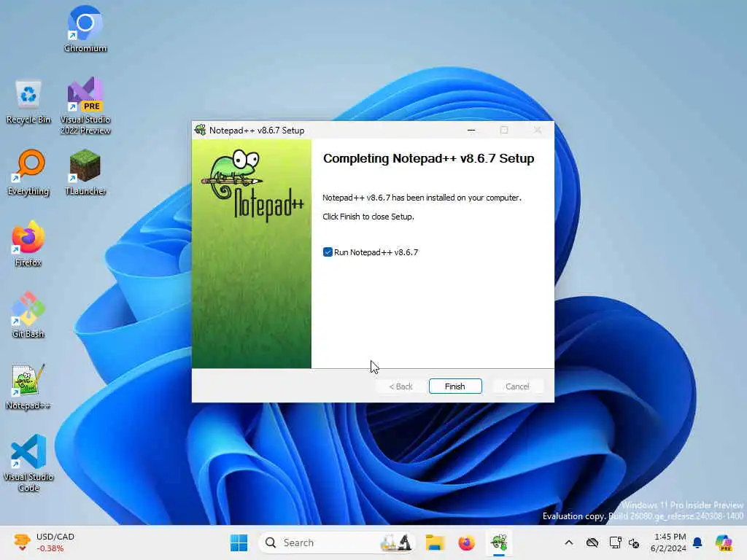Show hidden system tray icons
The height and width of the screenshot is (560, 747).
[x=569, y=542]
